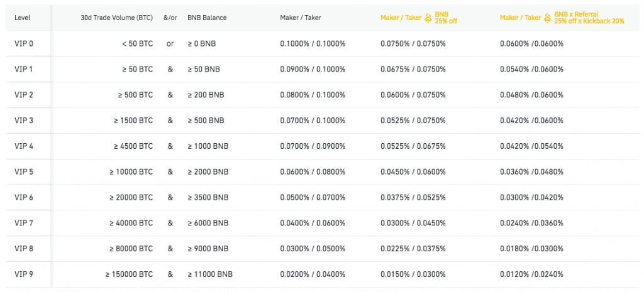Click the BNB Balance column header
The width and height of the screenshot is (644, 292).
click(207, 18)
